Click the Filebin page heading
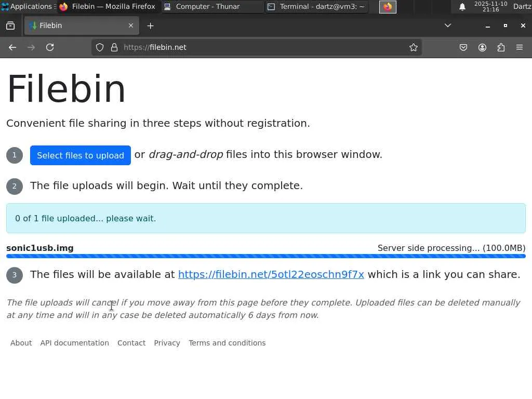The image size is (532, 399). [x=66, y=89]
